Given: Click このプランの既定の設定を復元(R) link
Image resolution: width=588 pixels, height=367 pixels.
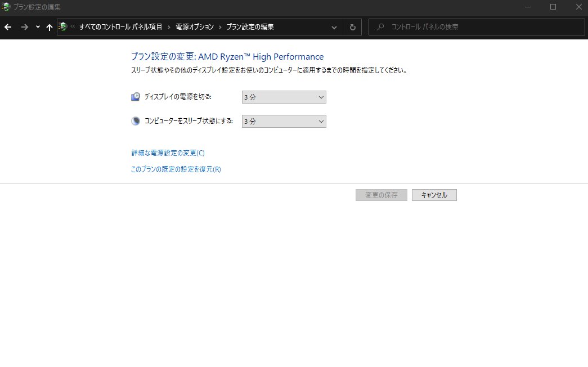Looking at the screenshot, I should [x=176, y=169].
